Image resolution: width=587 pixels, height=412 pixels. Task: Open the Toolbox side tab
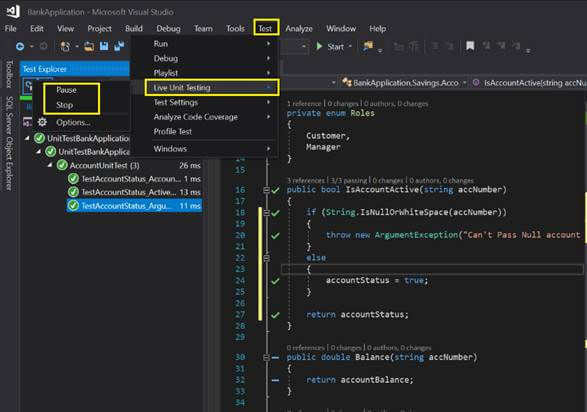click(9, 74)
